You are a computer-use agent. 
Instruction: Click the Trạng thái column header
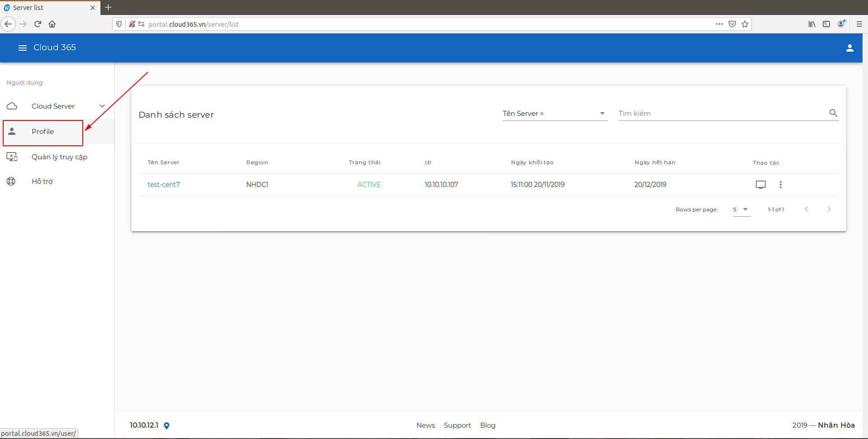[x=365, y=162]
